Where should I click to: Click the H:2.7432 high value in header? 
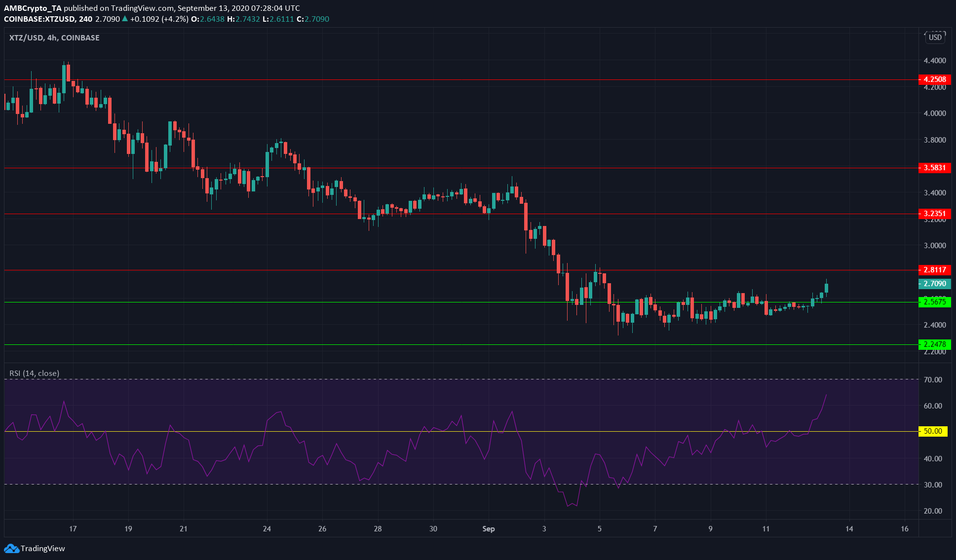243,19
